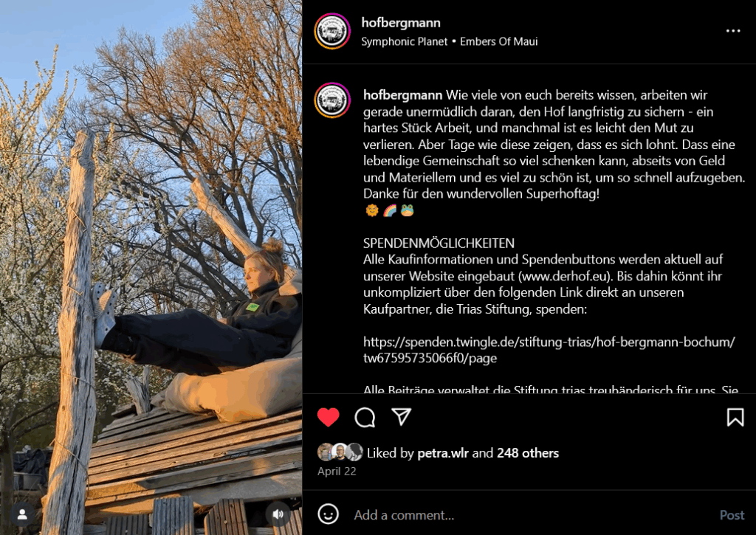Image resolution: width=756 pixels, height=535 pixels.
Task: Open the April 22 post date
Action: coord(337,472)
